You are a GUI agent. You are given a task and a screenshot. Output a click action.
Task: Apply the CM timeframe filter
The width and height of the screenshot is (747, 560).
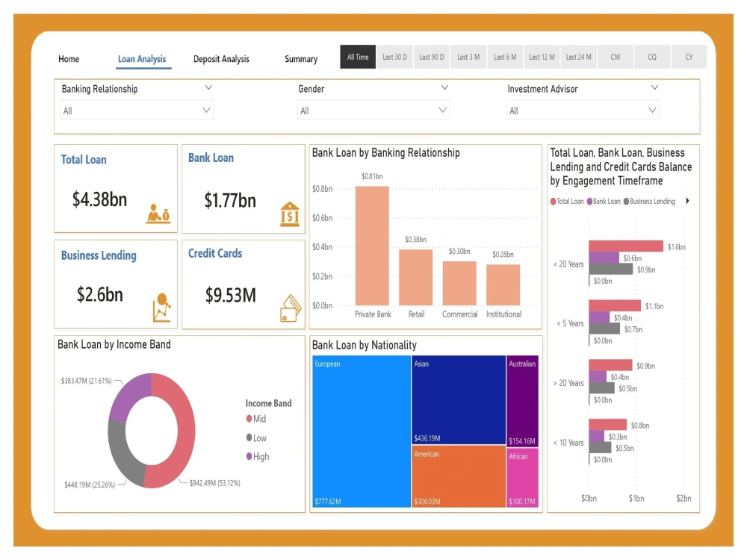click(x=615, y=56)
